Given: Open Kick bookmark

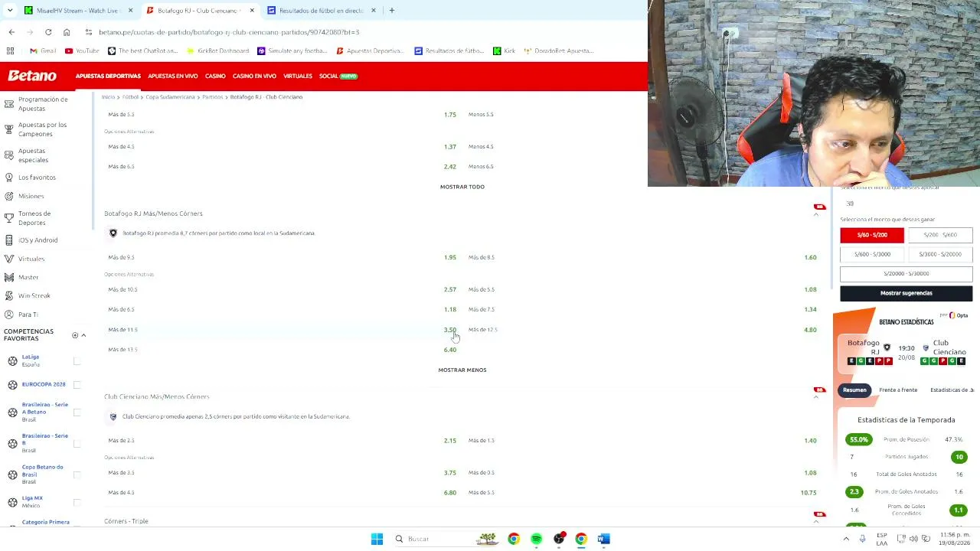Looking at the screenshot, I should 504,51.
